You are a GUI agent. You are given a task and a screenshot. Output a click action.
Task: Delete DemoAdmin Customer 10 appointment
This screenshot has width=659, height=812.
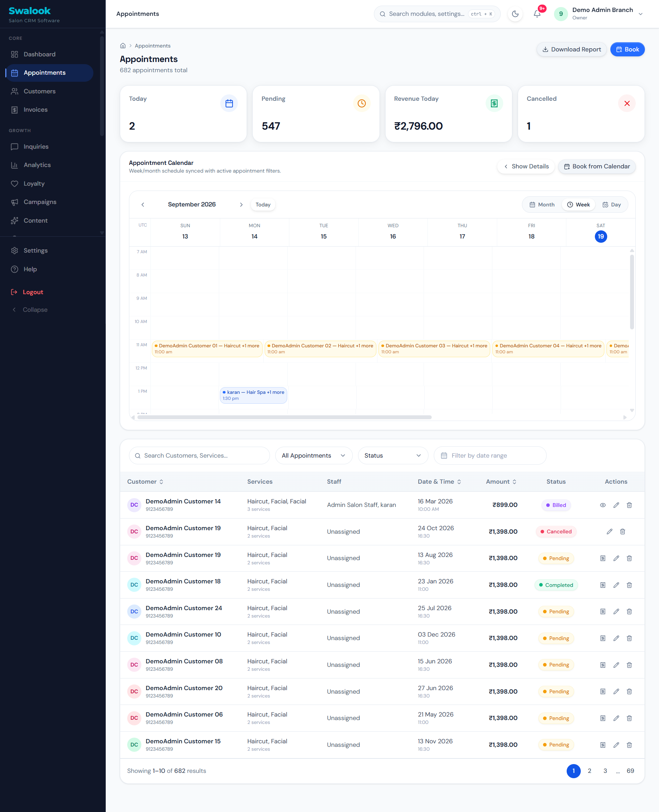click(x=629, y=638)
